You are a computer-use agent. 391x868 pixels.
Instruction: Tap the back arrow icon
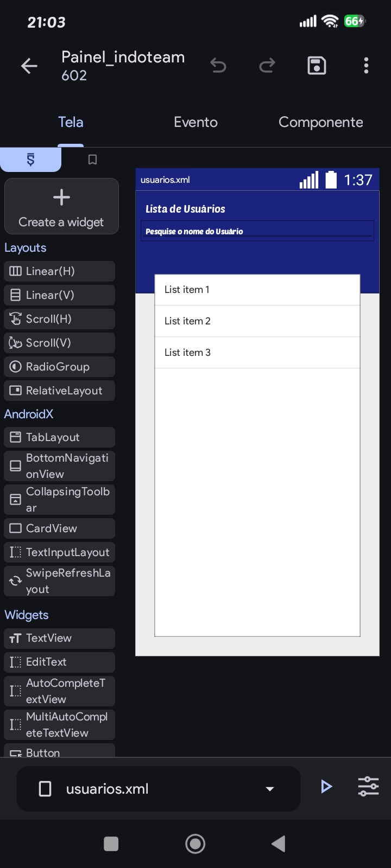coord(29,66)
